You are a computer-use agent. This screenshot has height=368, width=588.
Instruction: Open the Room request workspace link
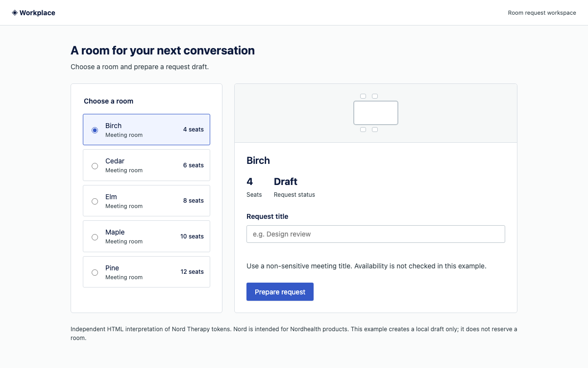coord(542,13)
